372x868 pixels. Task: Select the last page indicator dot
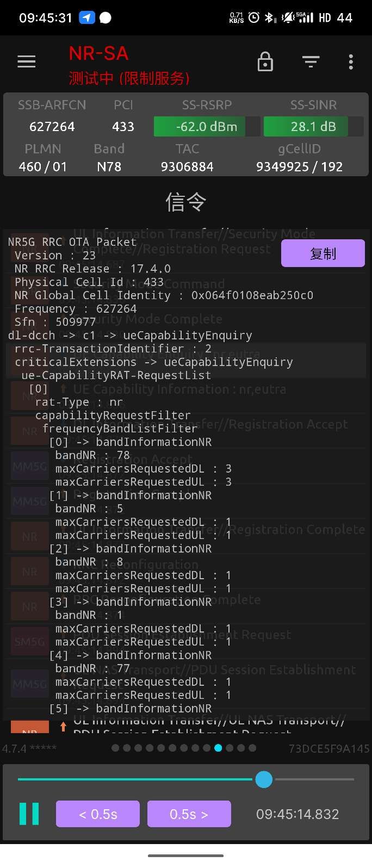pos(252,748)
